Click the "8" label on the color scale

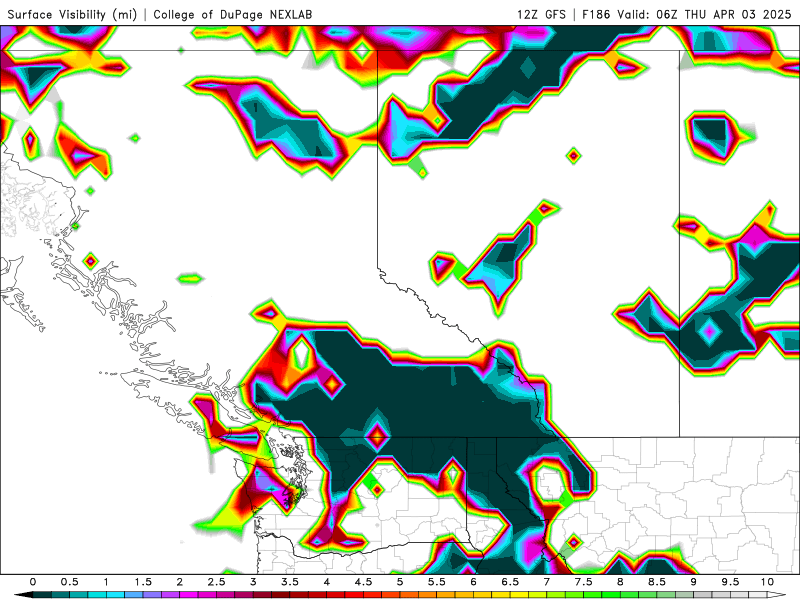(x=620, y=582)
